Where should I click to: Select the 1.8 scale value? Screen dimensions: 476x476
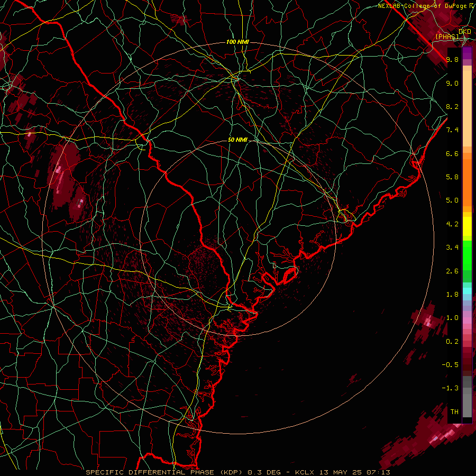pyautogui.click(x=452, y=295)
